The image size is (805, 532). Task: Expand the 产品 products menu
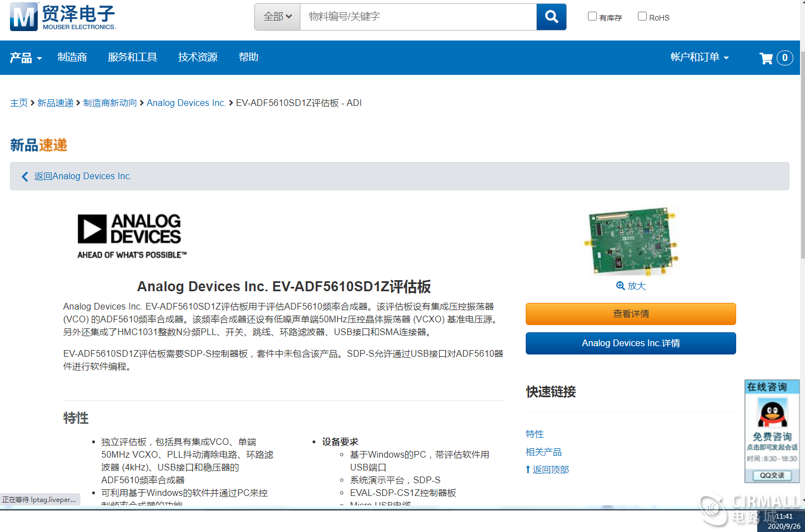point(26,58)
